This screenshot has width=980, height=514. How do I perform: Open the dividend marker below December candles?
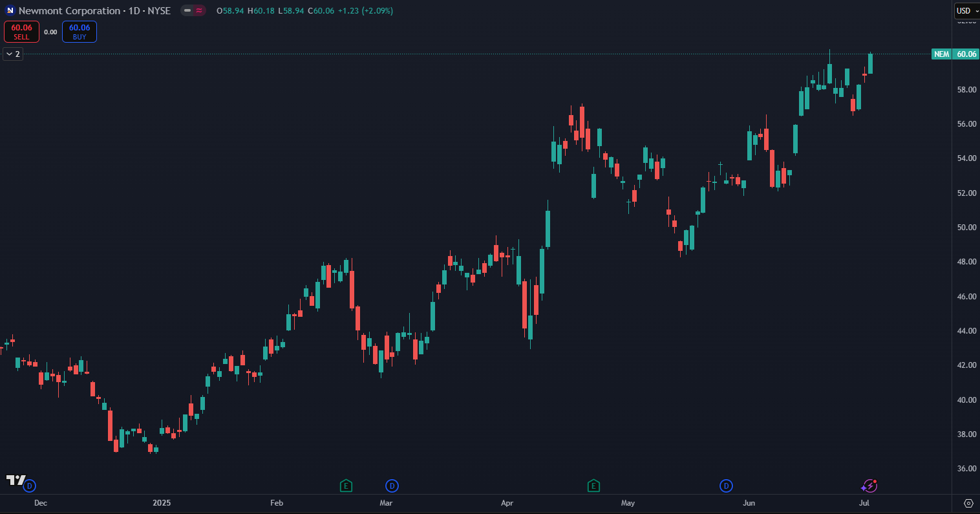pyautogui.click(x=29, y=486)
